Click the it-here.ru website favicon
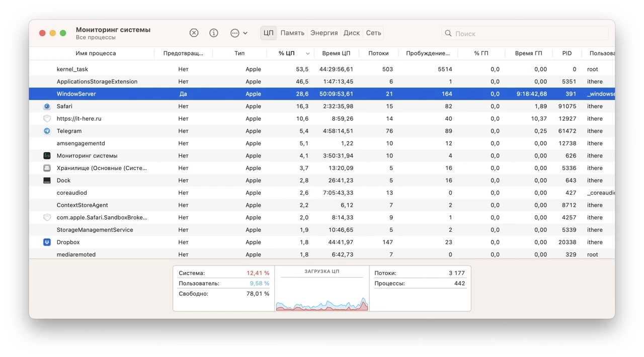 click(x=47, y=118)
